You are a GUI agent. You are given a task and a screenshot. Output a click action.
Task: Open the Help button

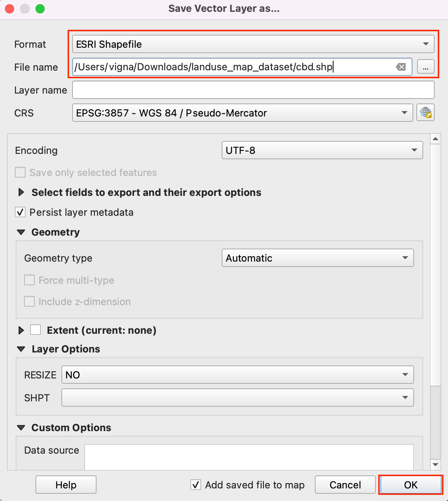[x=66, y=485]
